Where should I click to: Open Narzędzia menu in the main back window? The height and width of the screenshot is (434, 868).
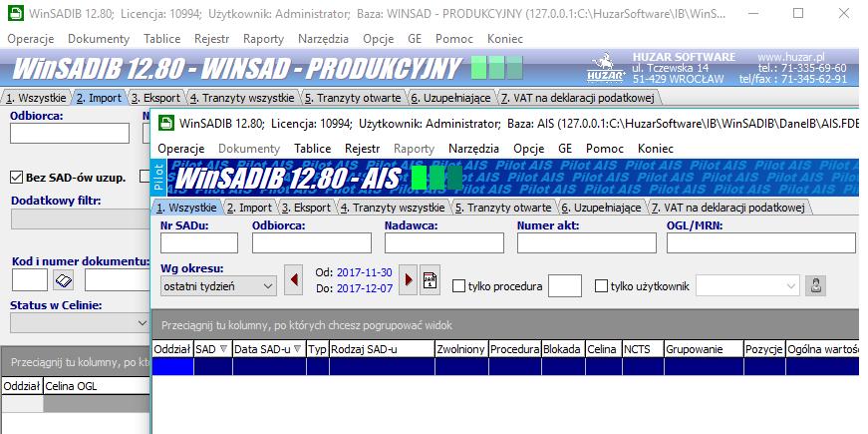(x=323, y=39)
